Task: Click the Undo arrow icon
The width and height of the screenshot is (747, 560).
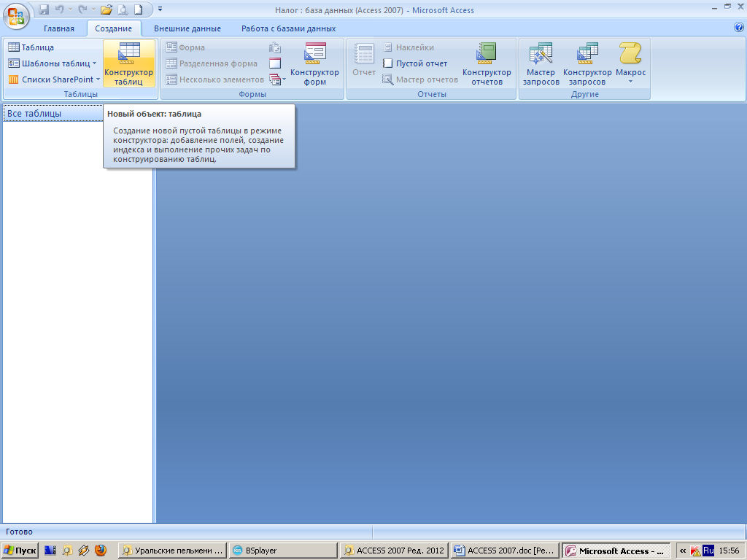Action: coord(60,9)
